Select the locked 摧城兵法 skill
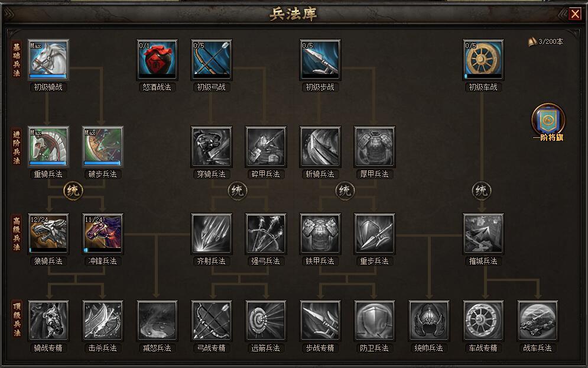This screenshot has width=588, height=368. coord(483,234)
